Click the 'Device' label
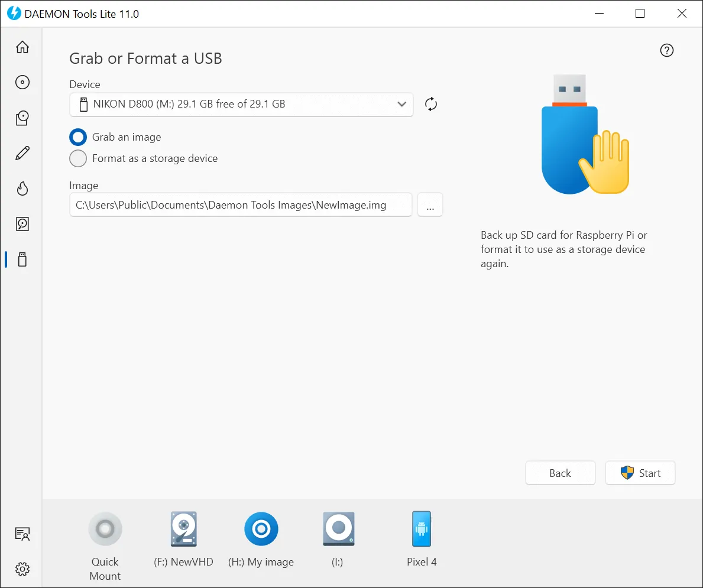 [85, 85]
